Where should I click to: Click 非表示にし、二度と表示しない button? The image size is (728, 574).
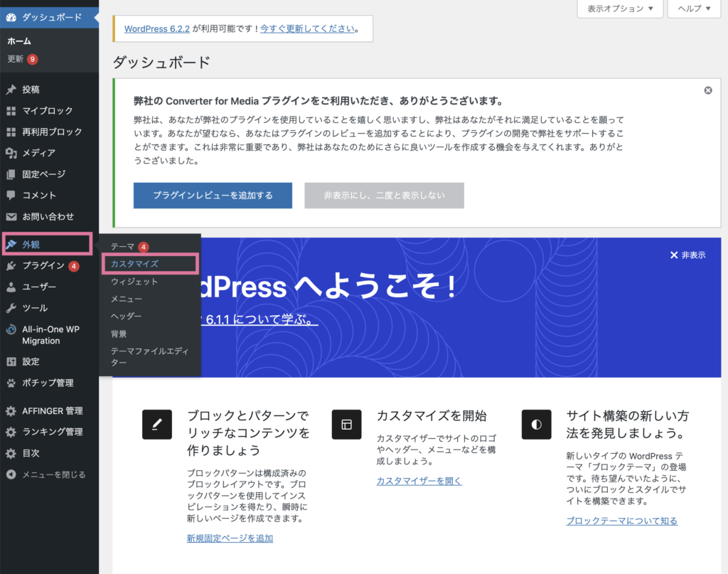click(x=384, y=196)
